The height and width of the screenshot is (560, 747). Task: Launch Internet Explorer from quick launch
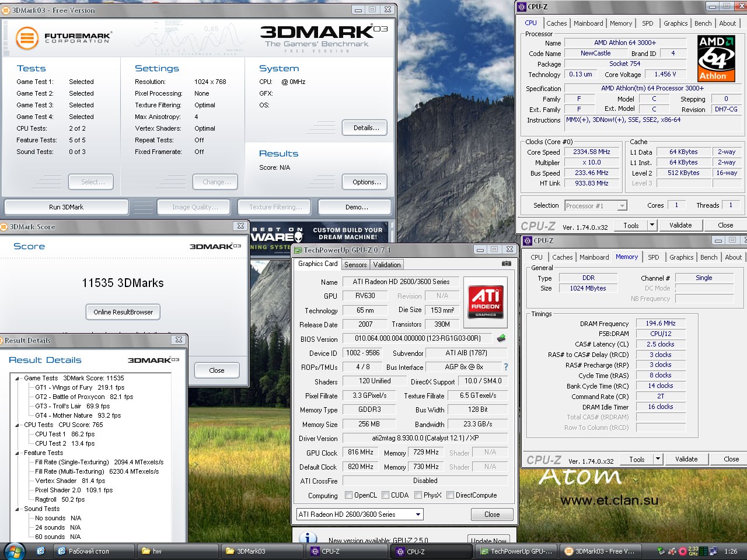click(40, 551)
